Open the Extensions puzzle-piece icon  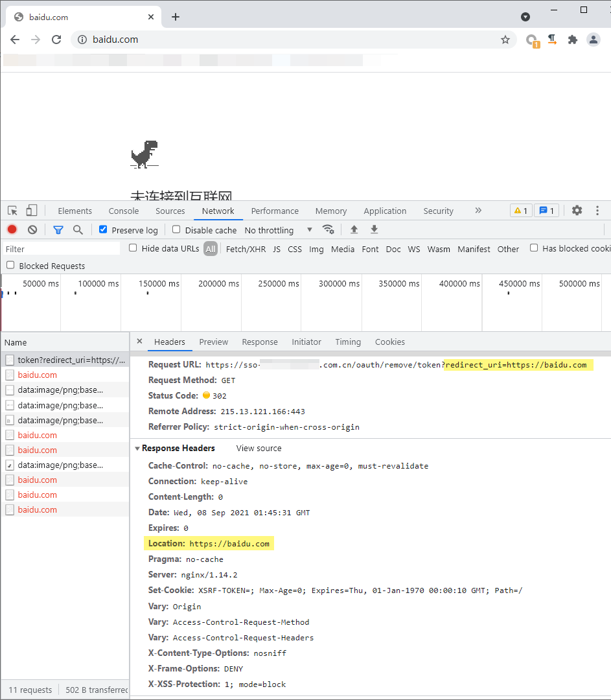(x=573, y=40)
